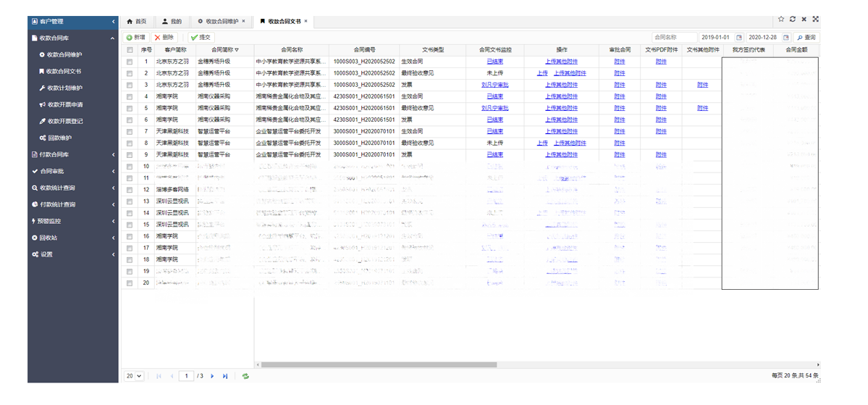Expand the 客户管理 sidebar section
This screenshot has width=868, height=405.
coord(72,22)
